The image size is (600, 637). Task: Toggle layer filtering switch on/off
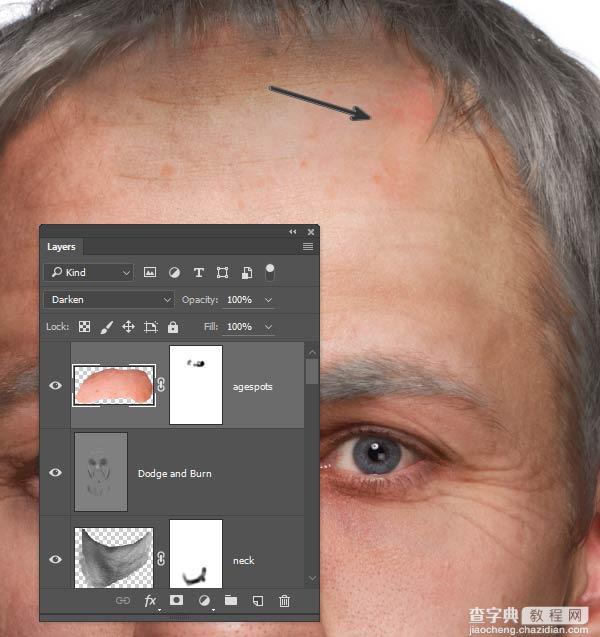click(270, 272)
